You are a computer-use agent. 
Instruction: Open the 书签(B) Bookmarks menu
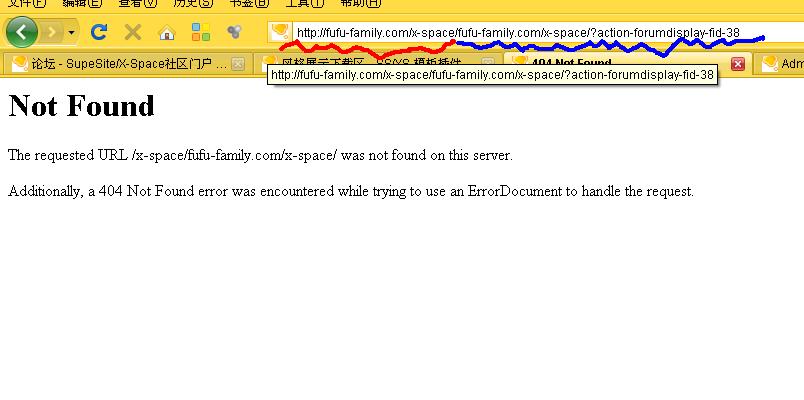[249, 3]
